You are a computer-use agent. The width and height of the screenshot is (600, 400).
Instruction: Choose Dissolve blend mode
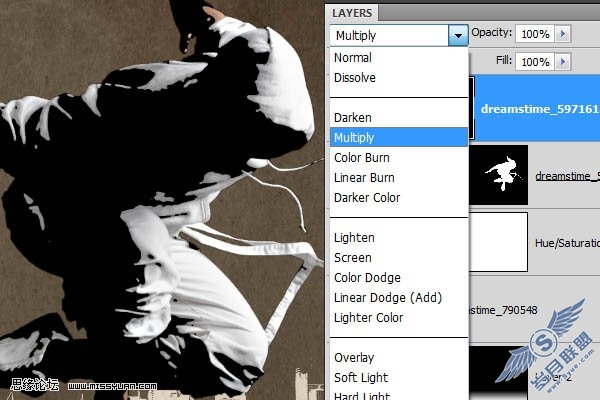tap(399, 78)
